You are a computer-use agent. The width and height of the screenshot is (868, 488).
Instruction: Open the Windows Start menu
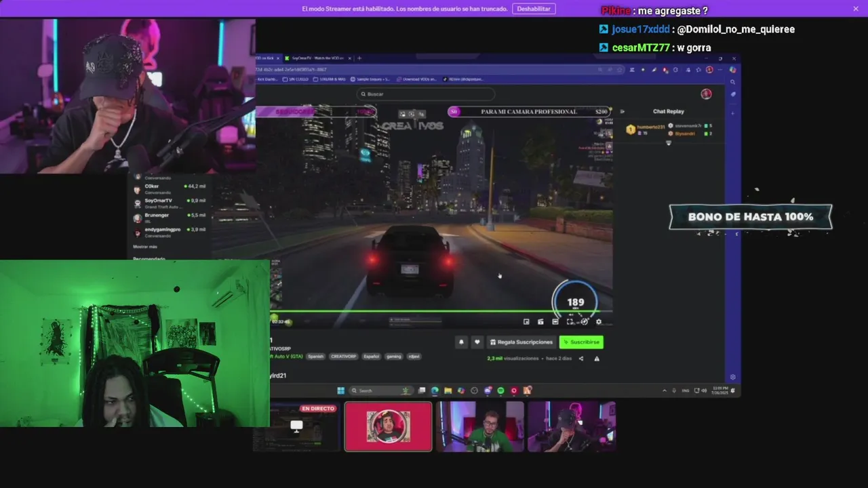click(x=340, y=390)
